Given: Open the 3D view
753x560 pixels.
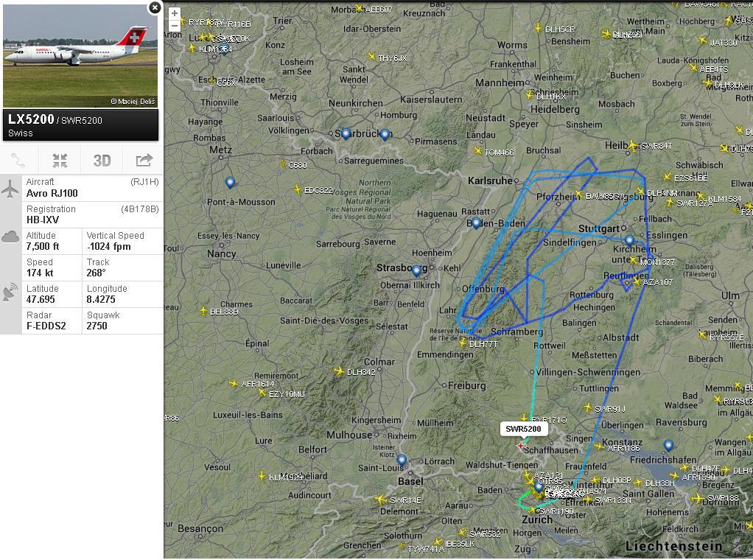Looking at the screenshot, I should point(102,161).
